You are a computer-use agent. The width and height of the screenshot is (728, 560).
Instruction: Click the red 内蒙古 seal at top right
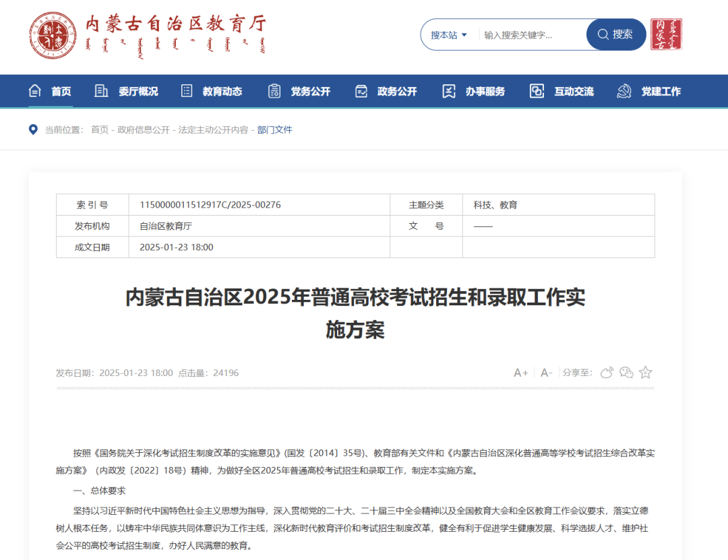666,33
